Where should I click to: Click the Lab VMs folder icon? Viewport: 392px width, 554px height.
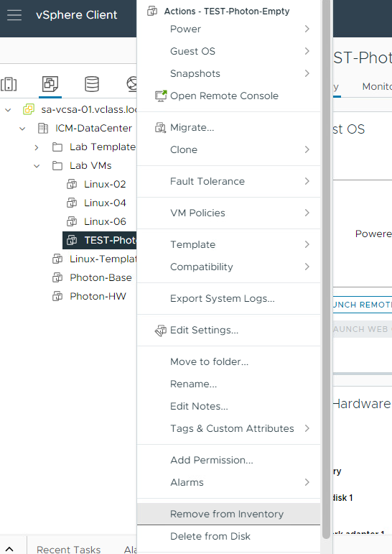coord(57,166)
